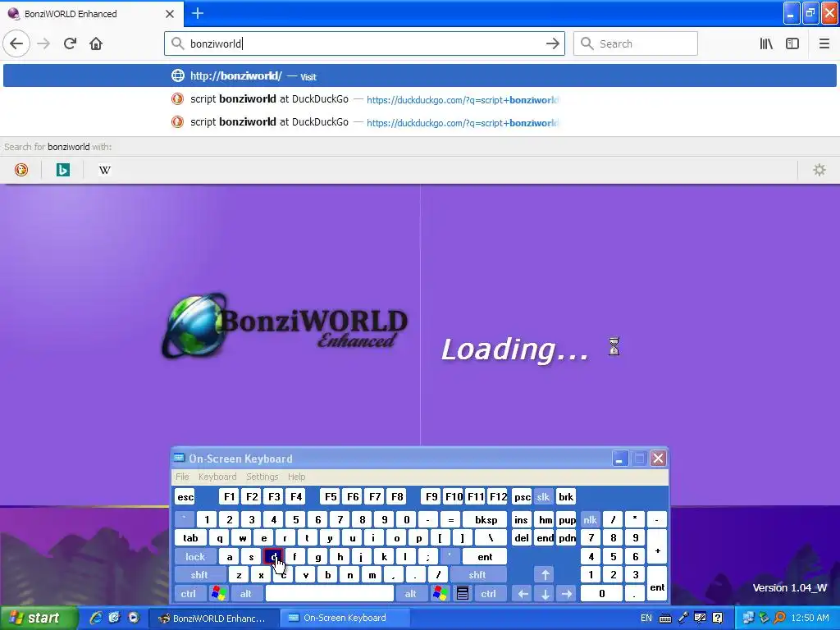Viewport: 840px width, 630px height.
Task: Open the browser home page icon
Action: coord(96,43)
